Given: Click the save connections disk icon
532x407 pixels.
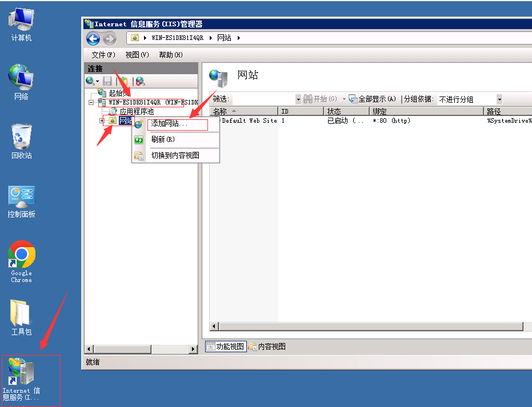Looking at the screenshot, I should point(107,81).
